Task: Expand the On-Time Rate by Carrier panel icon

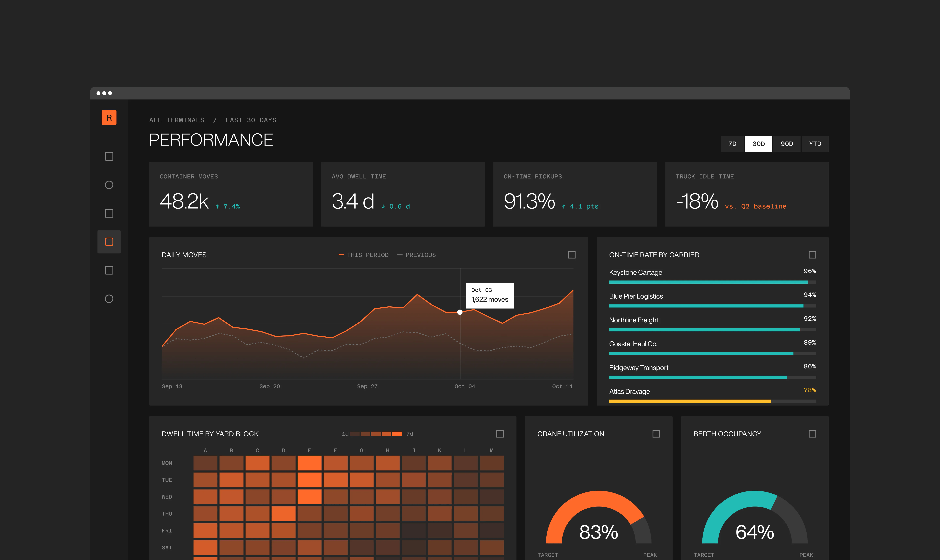Action: 812,255
